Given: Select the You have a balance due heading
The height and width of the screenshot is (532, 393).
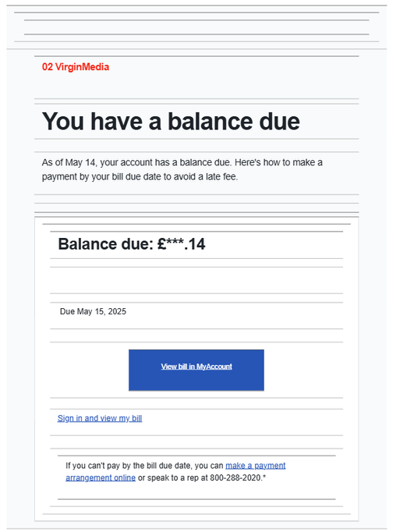Looking at the screenshot, I should coord(171,121).
